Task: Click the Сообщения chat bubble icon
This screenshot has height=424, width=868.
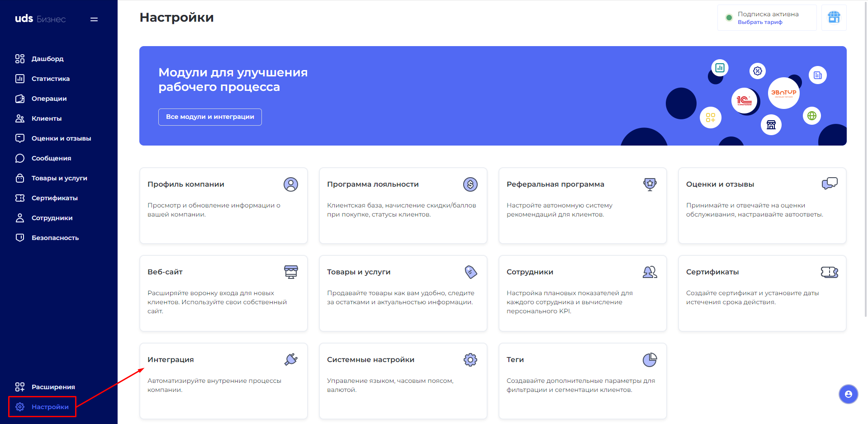Action: coord(20,158)
